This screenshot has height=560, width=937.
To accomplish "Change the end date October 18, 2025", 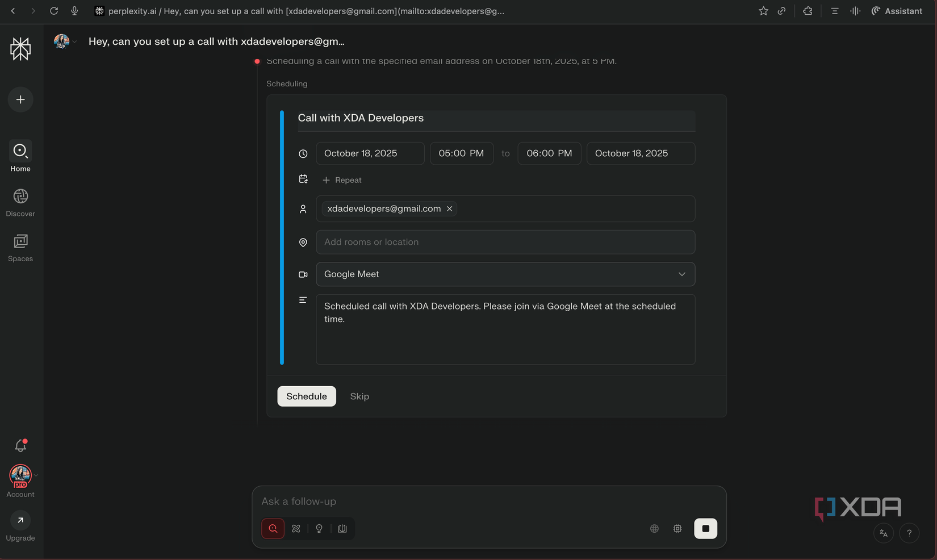I will [641, 153].
